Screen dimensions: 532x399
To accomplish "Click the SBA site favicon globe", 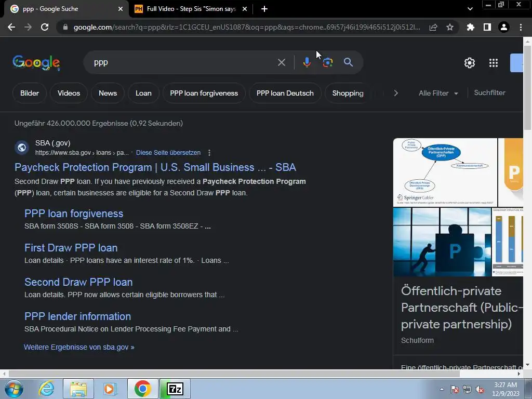I will pyautogui.click(x=22, y=148).
